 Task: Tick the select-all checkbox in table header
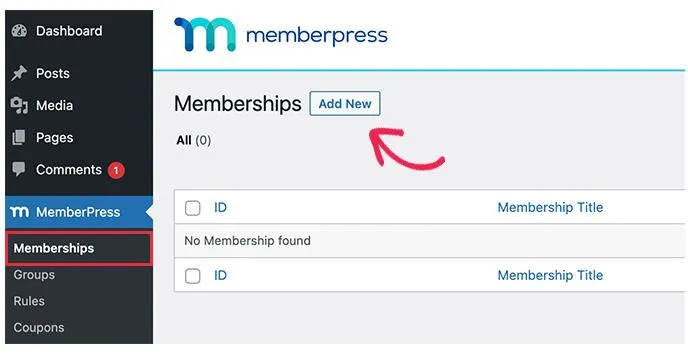[x=193, y=208]
